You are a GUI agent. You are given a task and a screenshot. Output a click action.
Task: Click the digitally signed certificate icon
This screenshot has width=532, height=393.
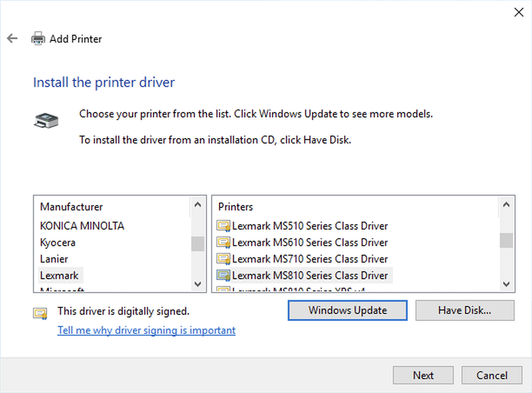pos(40,313)
